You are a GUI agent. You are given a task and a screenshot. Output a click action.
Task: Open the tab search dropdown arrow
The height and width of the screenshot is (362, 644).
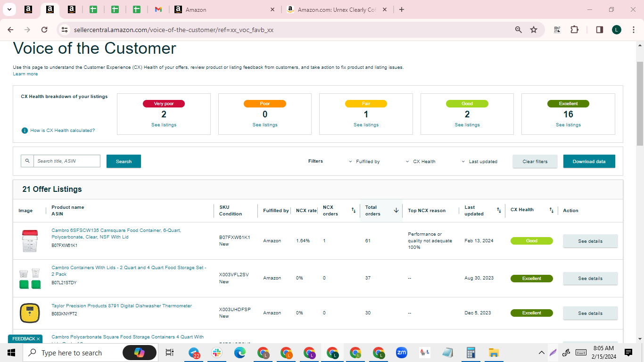click(x=9, y=9)
